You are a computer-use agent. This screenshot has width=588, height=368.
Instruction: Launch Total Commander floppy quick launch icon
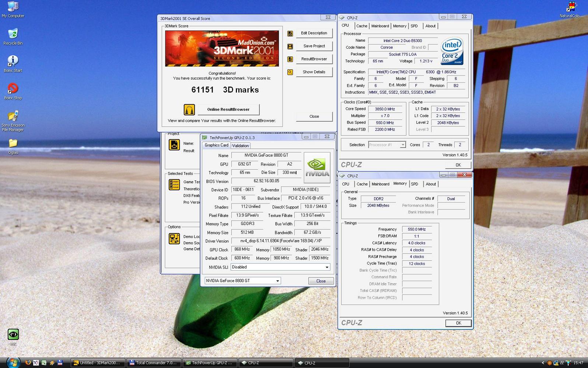60,363
